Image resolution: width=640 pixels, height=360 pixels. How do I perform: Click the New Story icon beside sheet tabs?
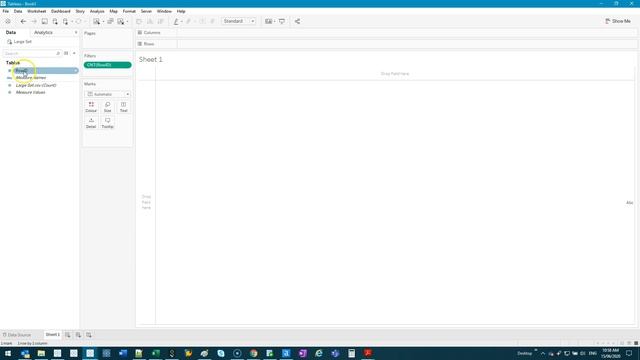[x=89, y=335]
